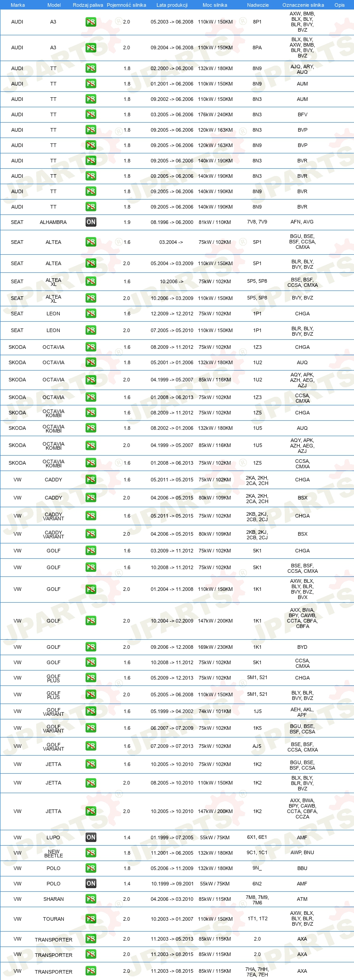Select the ALHAMBRA model cell

click(x=53, y=222)
